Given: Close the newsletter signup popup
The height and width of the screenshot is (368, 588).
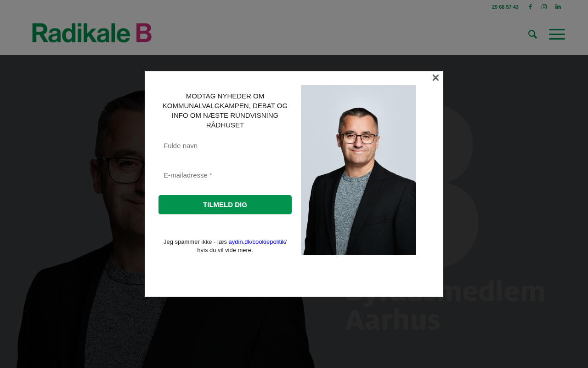Looking at the screenshot, I should click(x=435, y=78).
